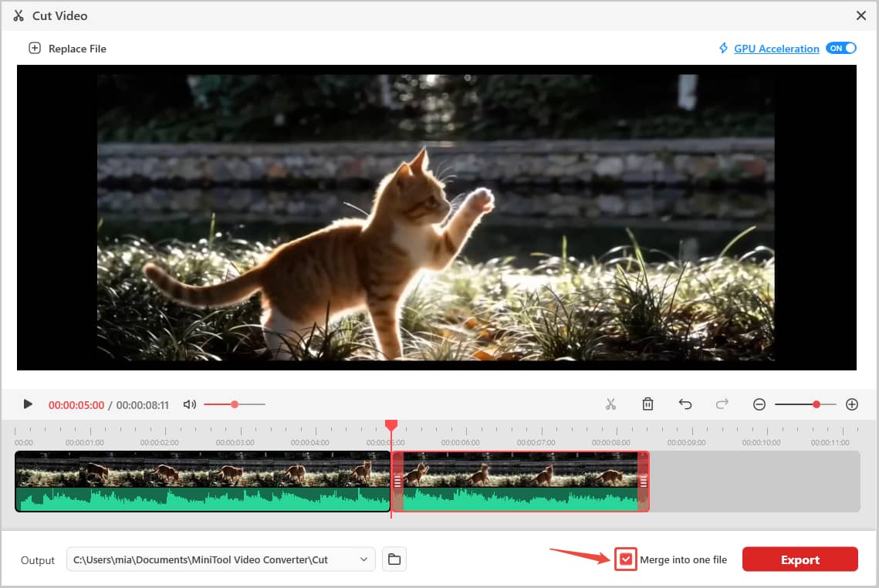Image resolution: width=879 pixels, height=588 pixels.
Task: Click the Replace File plus icon
Action: [x=35, y=48]
